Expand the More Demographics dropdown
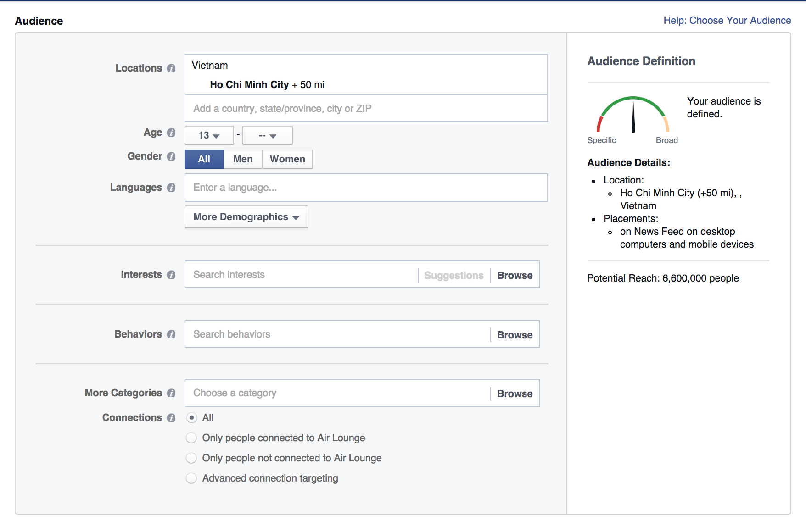This screenshot has width=806, height=532. [x=246, y=217]
